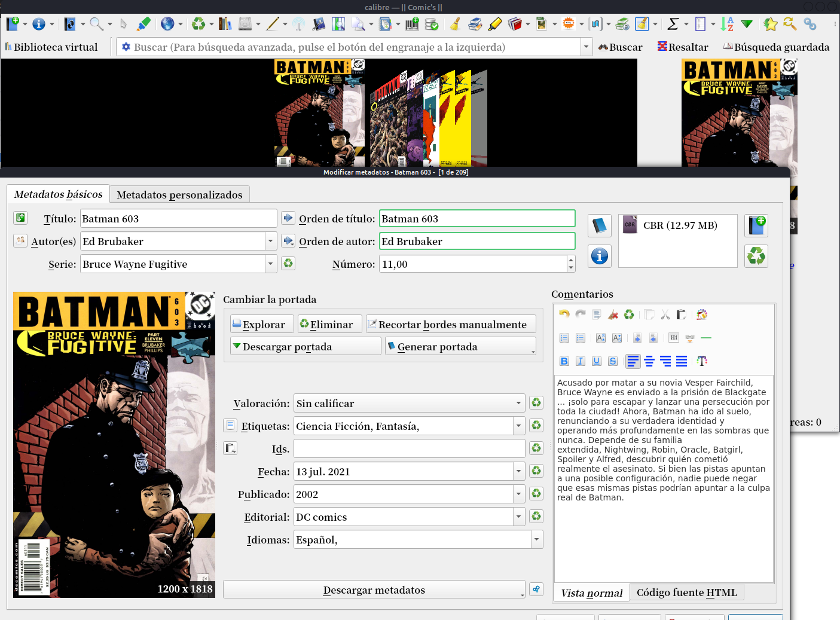
Task: Expand the Serie dropdown arrow
Action: click(x=271, y=264)
